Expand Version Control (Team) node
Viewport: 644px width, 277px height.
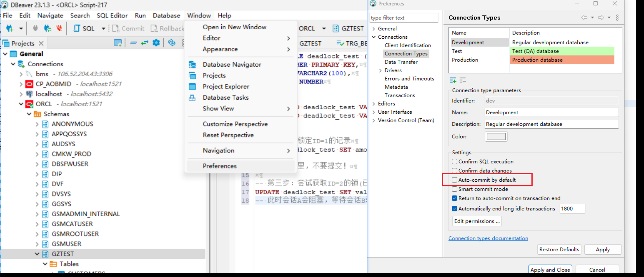[x=374, y=120]
